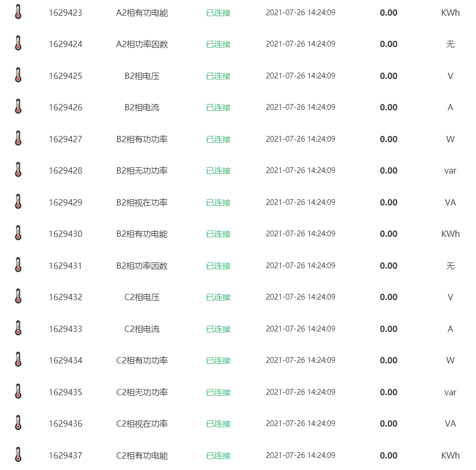Click 已连接 status of B2相电流 row
The height and width of the screenshot is (470, 476).
(218, 107)
